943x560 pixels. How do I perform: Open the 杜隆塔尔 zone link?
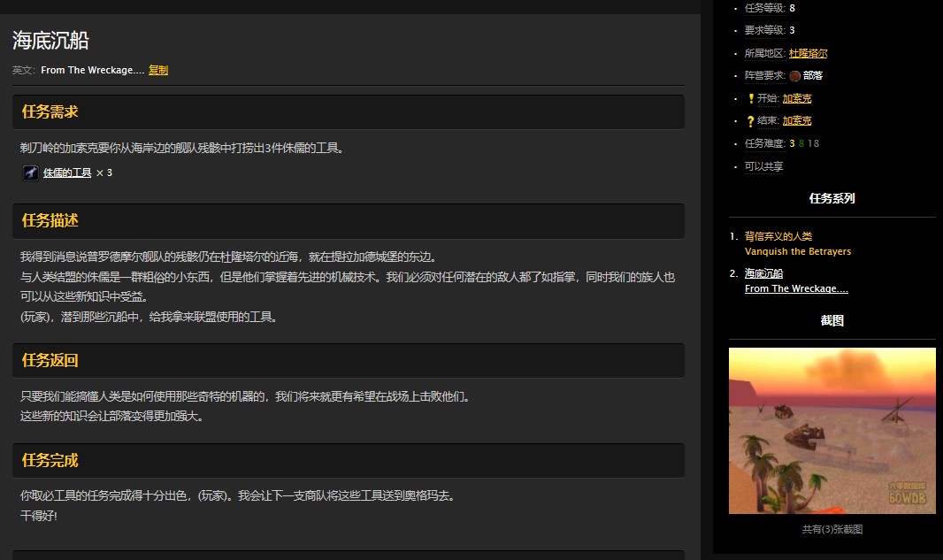click(x=809, y=52)
